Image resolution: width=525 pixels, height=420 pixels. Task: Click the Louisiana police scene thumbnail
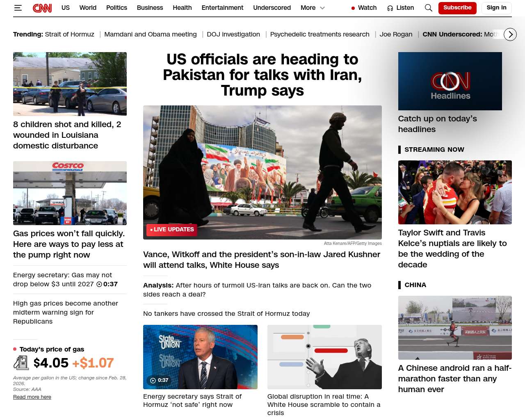[x=70, y=84]
